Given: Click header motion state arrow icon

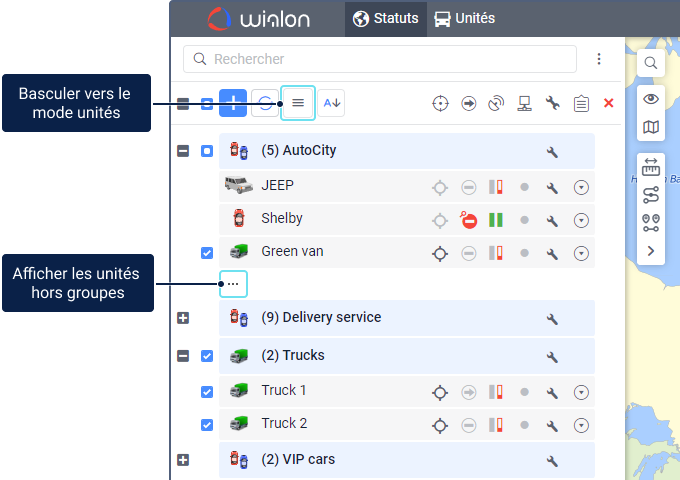Looking at the screenshot, I should tap(468, 104).
